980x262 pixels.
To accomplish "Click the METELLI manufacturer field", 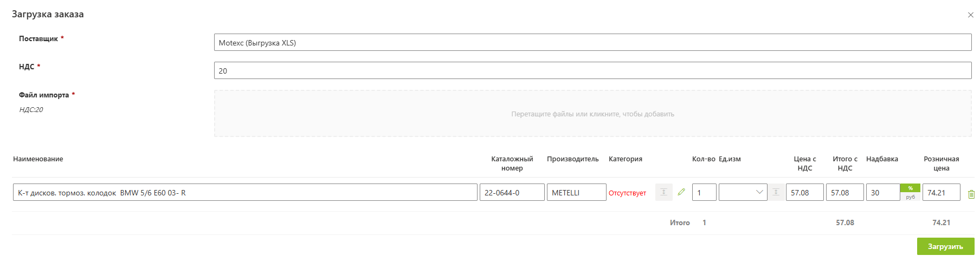I will click(x=576, y=193).
